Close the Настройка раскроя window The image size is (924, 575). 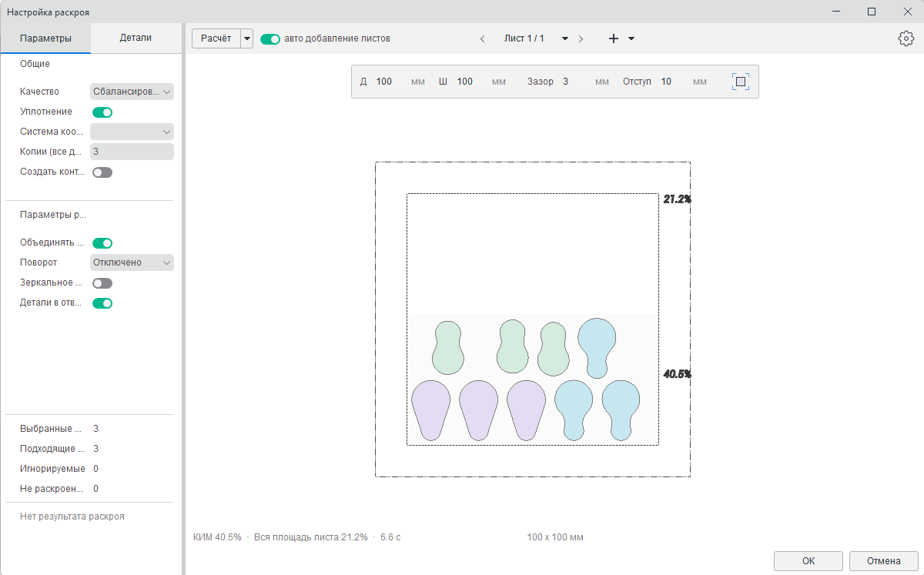tap(906, 12)
